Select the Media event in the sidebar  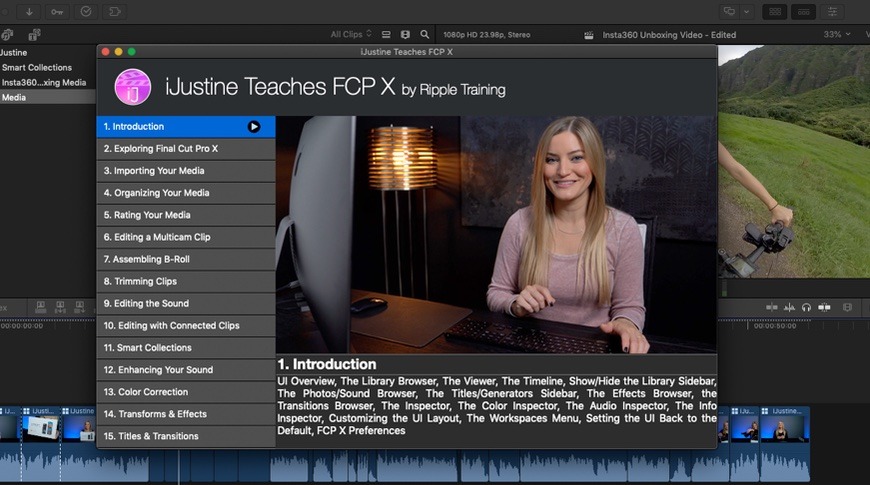48,97
